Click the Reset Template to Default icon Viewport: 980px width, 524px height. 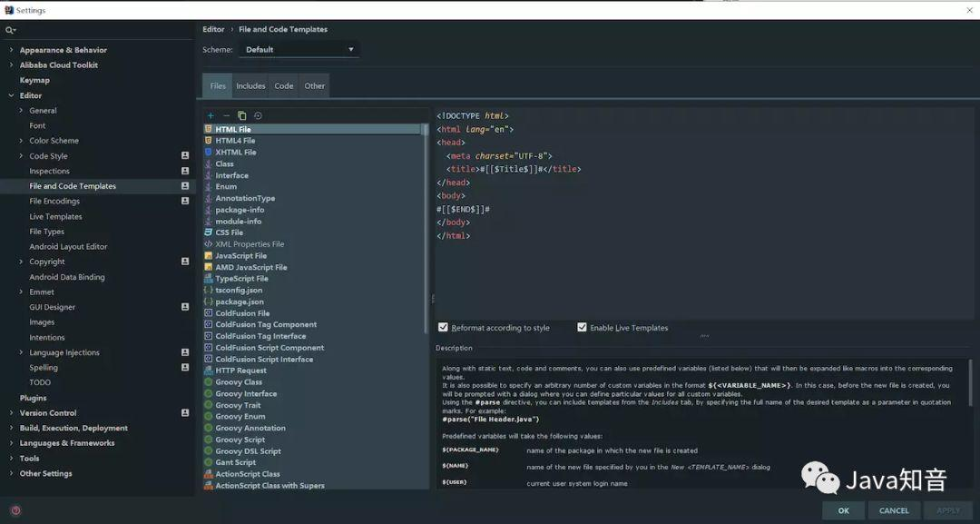pos(259,115)
